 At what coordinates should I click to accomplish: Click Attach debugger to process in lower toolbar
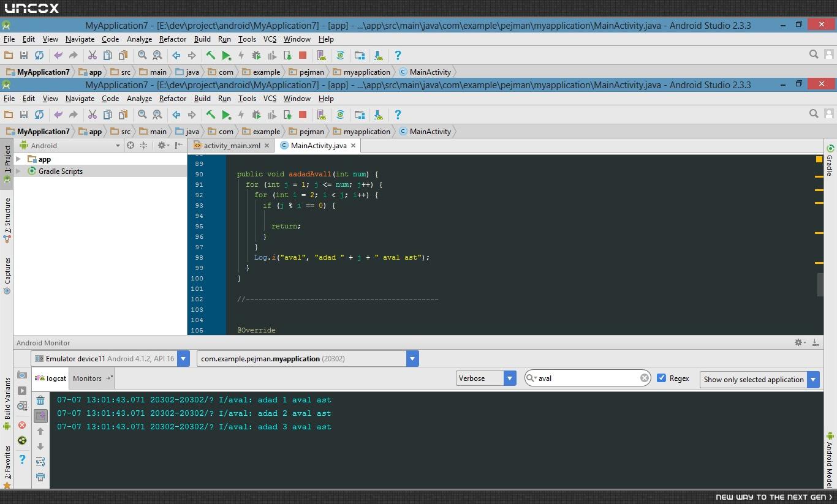pyautogui.click(x=287, y=115)
